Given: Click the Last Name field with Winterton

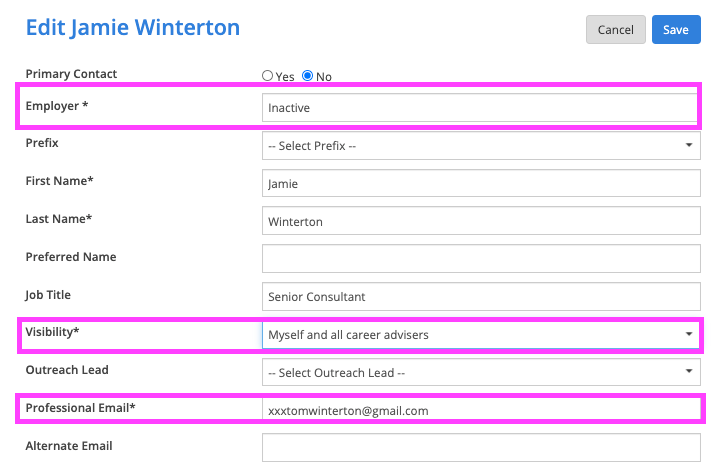Looking at the screenshot, I should coord(481,222).
